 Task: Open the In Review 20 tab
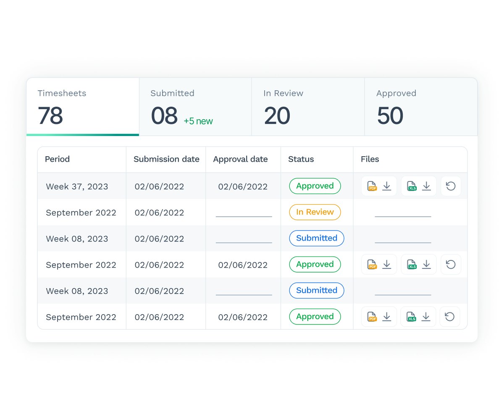[x=308, y=107]
